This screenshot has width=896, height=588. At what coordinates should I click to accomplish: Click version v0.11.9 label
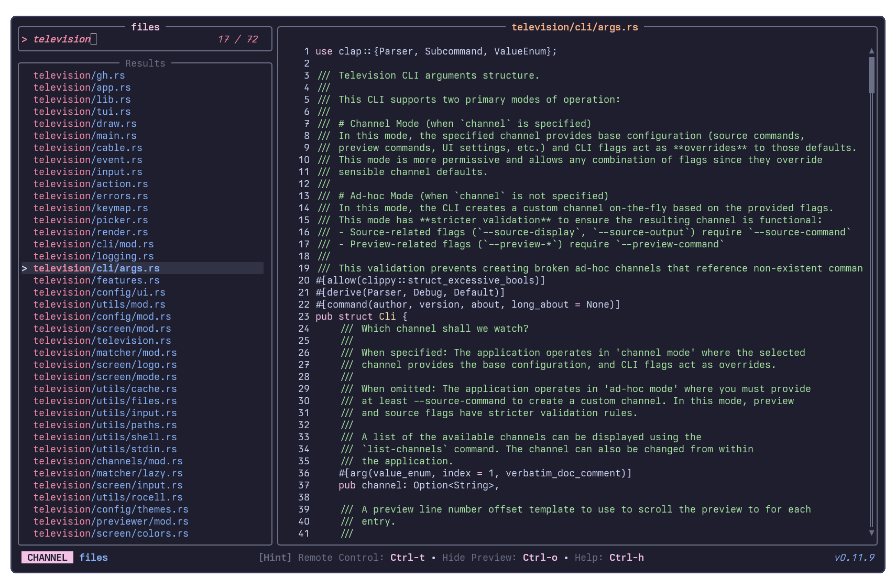(854, 558)
